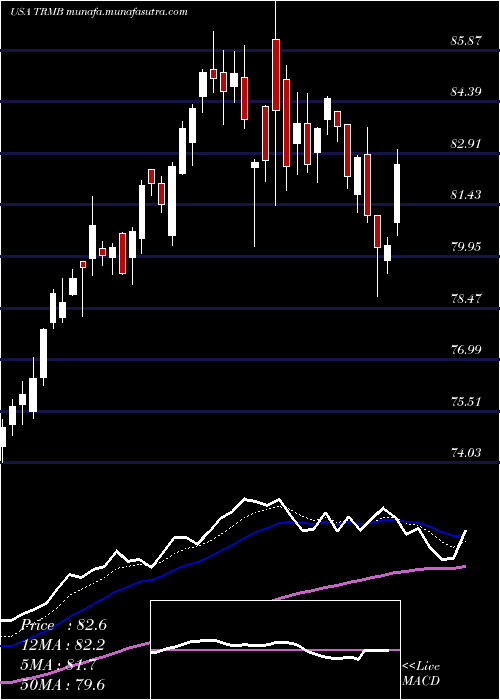Click the last white candlestick on the right
Image resolution: width=500 pixels, height=700 pixels.
[x=397, y=193]
